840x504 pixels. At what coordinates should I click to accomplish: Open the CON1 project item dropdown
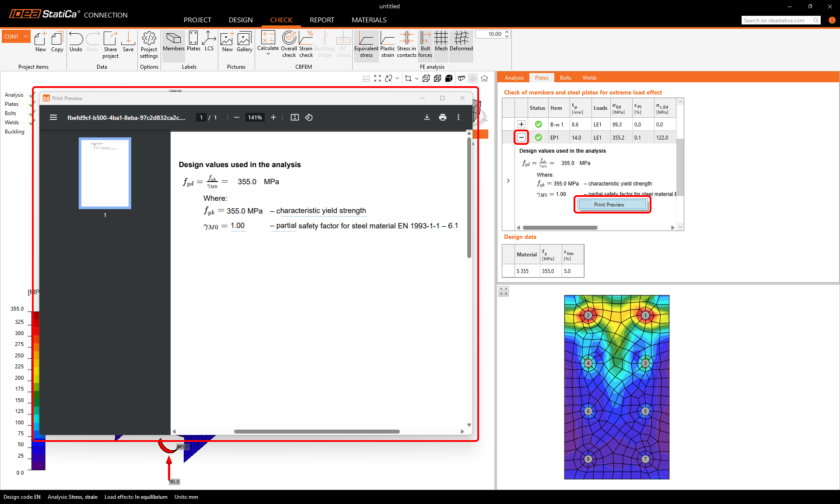click(25, 36)
